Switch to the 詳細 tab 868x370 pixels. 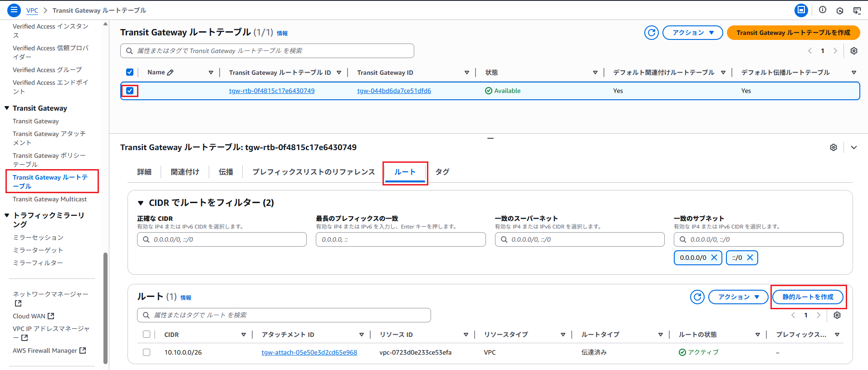point(144,172)
